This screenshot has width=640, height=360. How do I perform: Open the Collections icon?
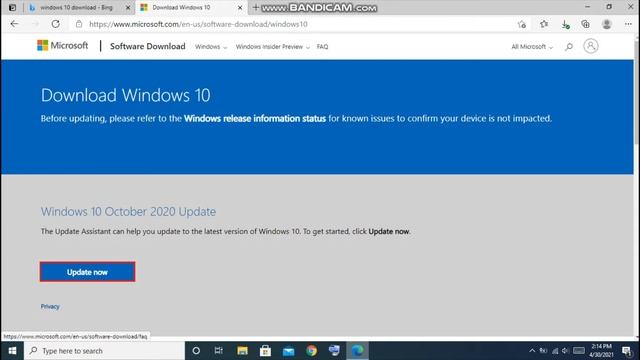(585, 24)
